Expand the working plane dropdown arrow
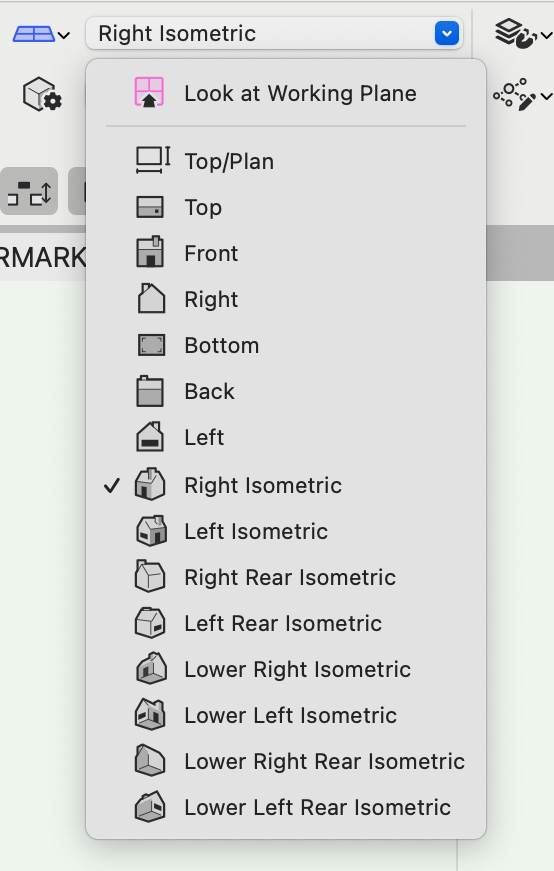This screenshot has width=554, height=871. [64, 35]
